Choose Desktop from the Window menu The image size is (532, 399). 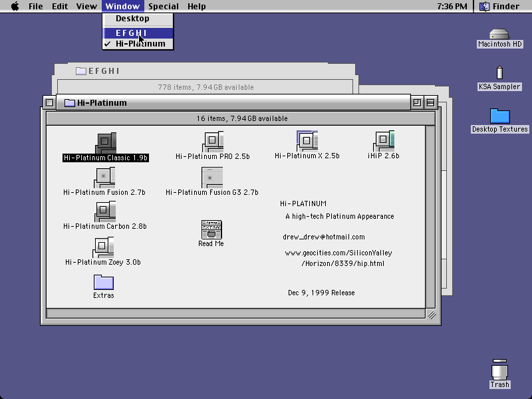[x=138, y=19]
